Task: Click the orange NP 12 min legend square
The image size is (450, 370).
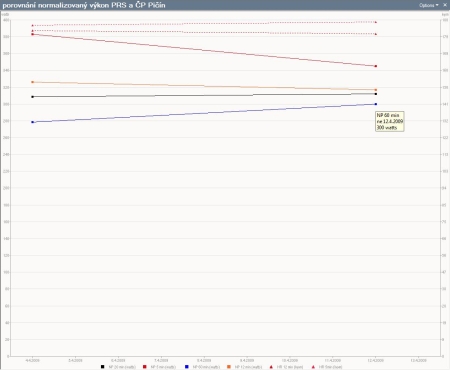Action: tap(229, 367)
